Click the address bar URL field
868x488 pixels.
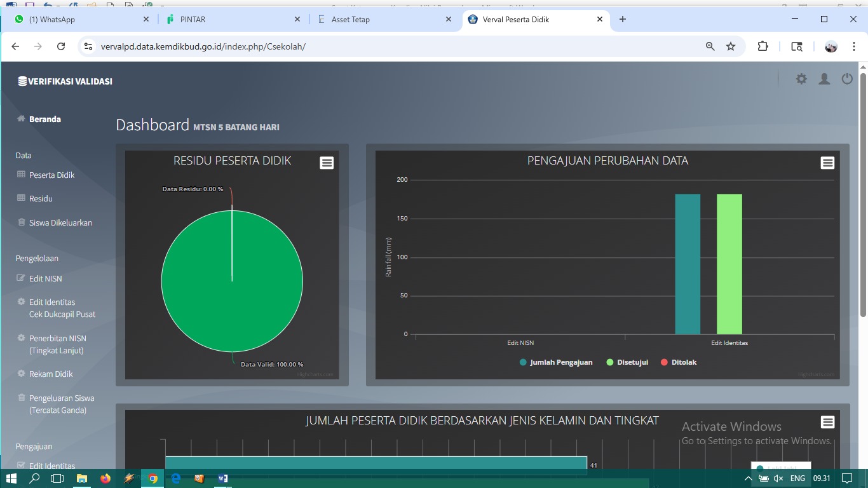click(x=254, y=46)
